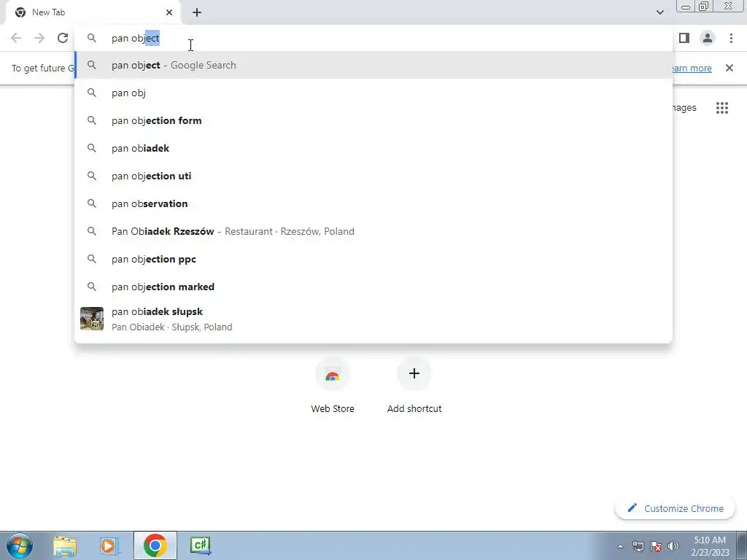Viewport: 747px width, 560px height.
Task: Open the tab search dropdown chevron
Action: (x=659, y=12)
